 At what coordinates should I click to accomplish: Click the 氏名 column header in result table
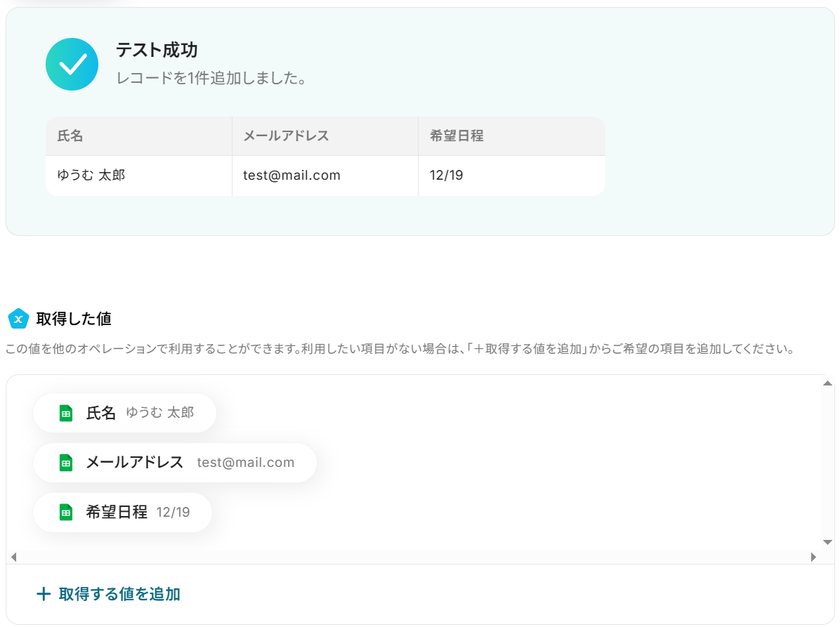pos(139,136)
